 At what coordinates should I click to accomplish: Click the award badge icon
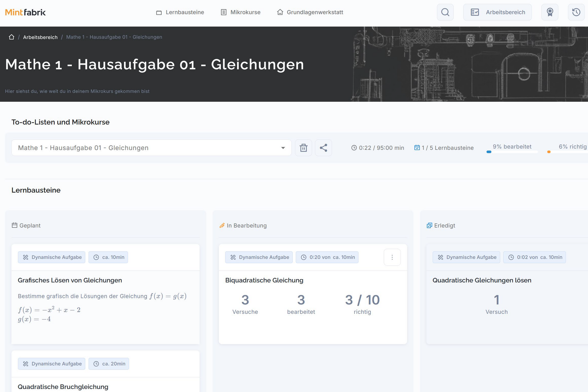(550, 12)
